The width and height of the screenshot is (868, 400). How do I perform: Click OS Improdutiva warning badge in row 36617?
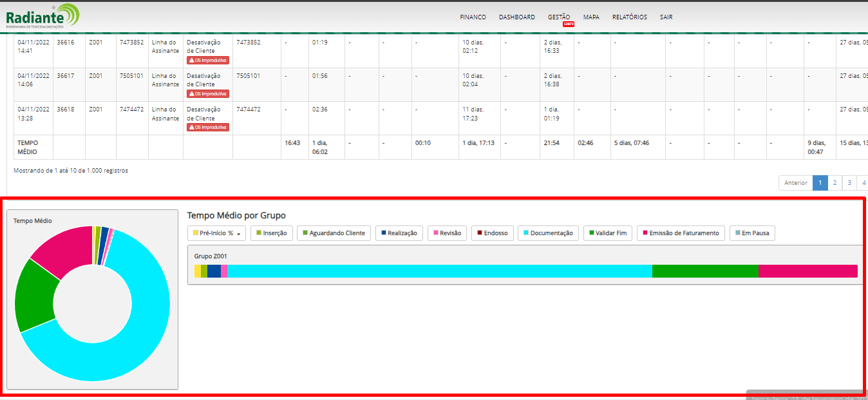208,93
